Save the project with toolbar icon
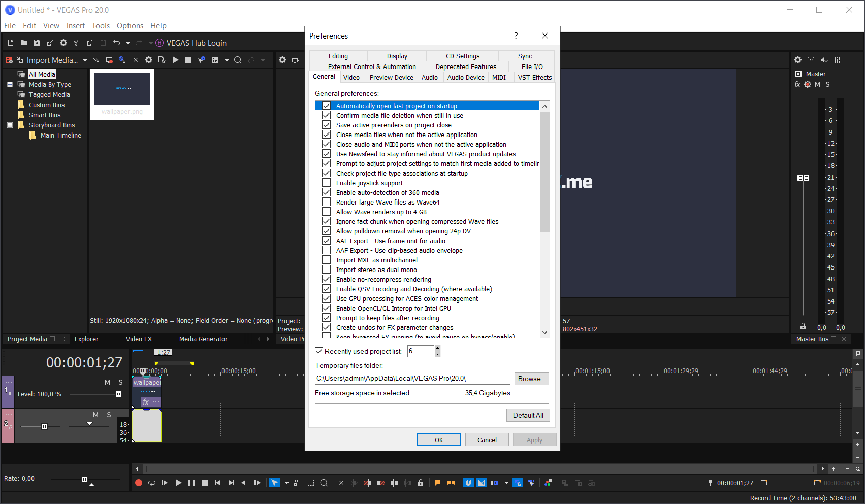This screenshot has height=504, width=865. [37, 43]
